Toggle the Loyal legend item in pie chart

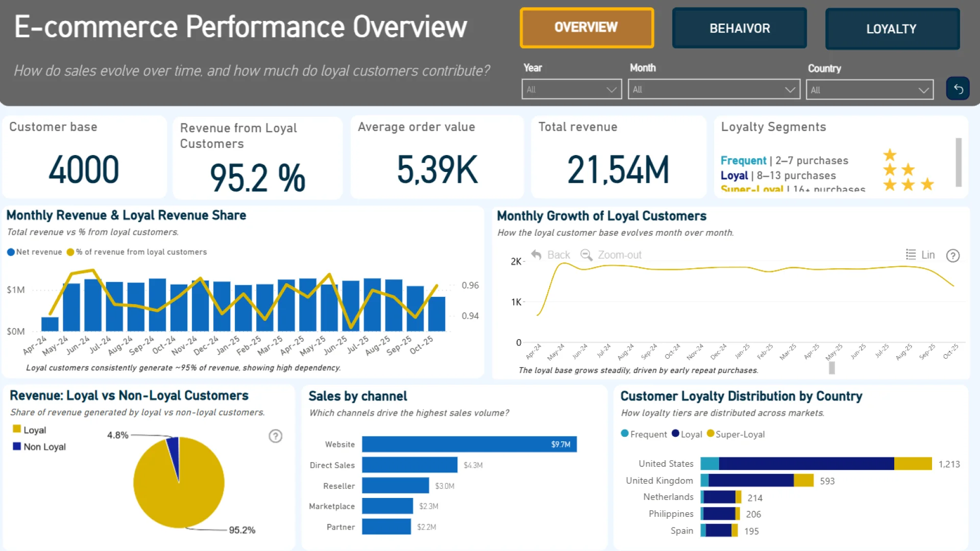(30, 430)
